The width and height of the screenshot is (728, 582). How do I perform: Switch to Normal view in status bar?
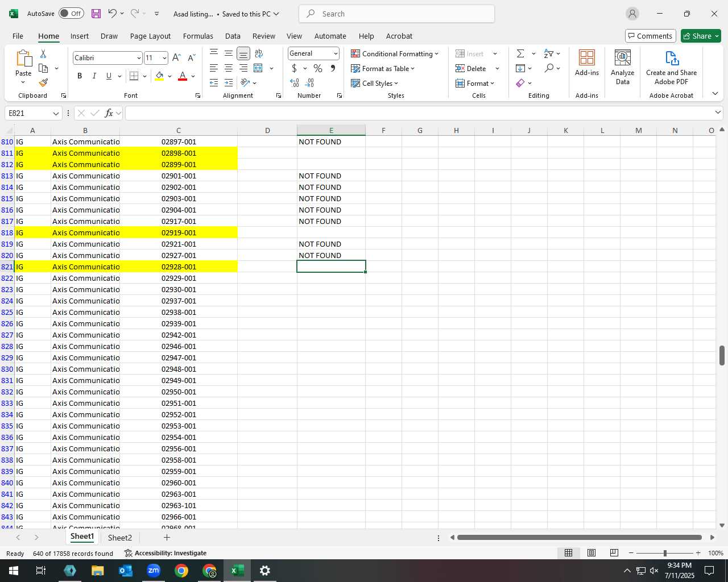[568, 553]
